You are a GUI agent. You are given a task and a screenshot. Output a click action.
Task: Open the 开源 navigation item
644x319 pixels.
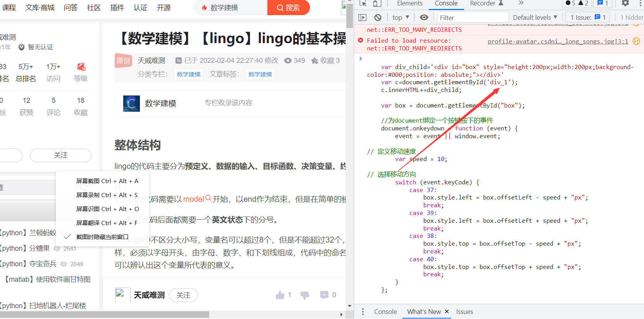[x=164, y=7]
